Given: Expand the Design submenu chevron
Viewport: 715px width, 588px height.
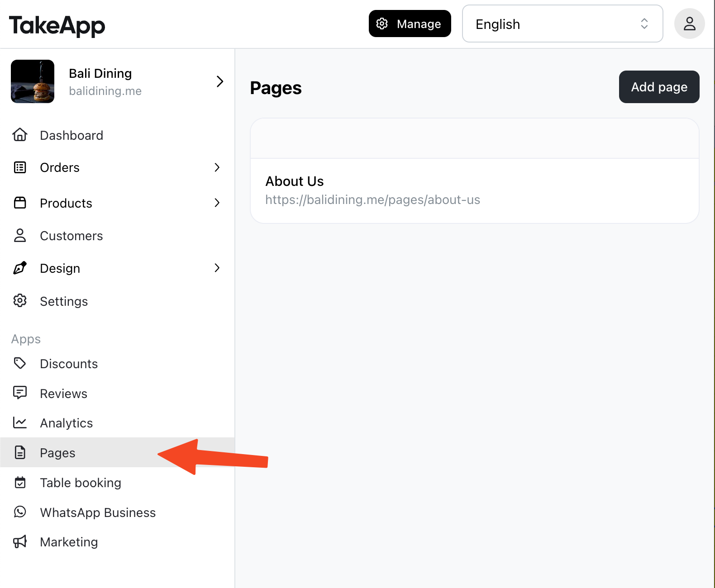Looking at the screenshot, I should point(217,268).
